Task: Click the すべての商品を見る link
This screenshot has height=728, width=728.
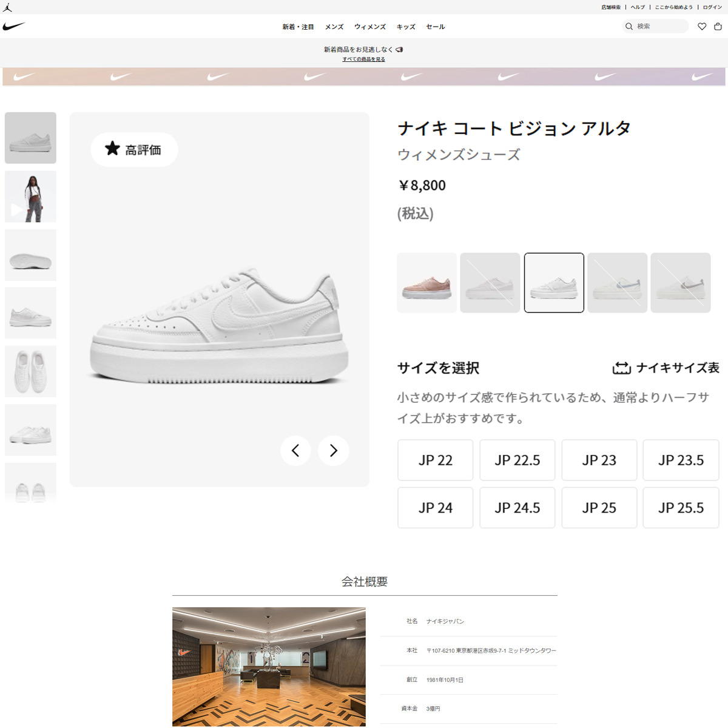Action: click(x=363, y=59)
